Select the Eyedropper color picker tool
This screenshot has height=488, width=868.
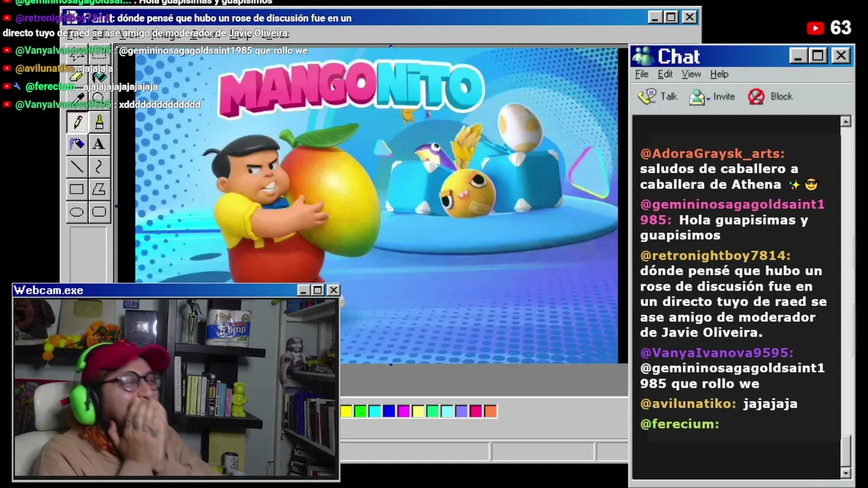pyautogui.click(x=77, y=99)
